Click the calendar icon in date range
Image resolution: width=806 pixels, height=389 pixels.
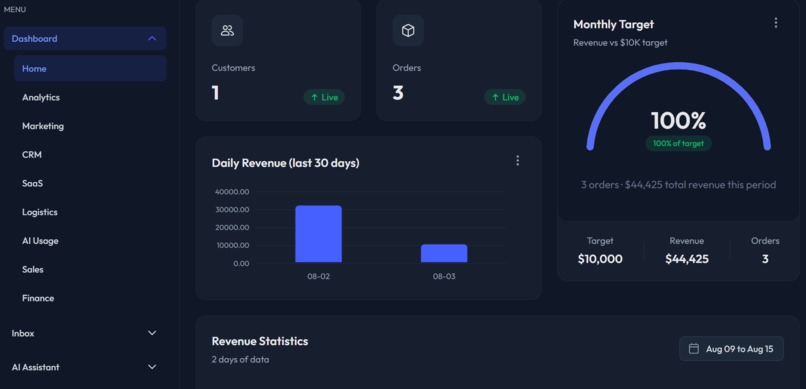693,349
